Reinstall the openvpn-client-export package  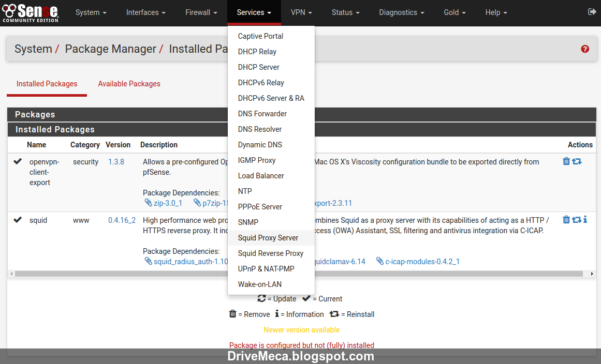[577, 161]
